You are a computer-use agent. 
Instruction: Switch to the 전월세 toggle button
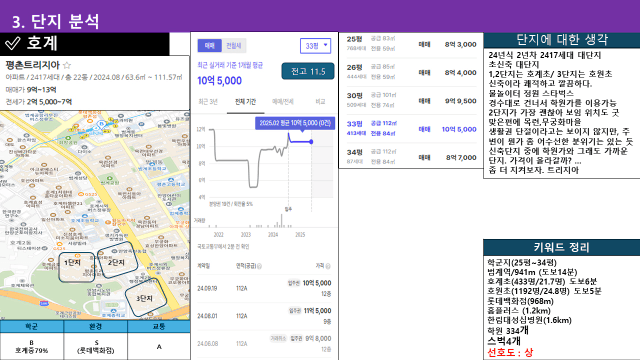coord(234,46)
